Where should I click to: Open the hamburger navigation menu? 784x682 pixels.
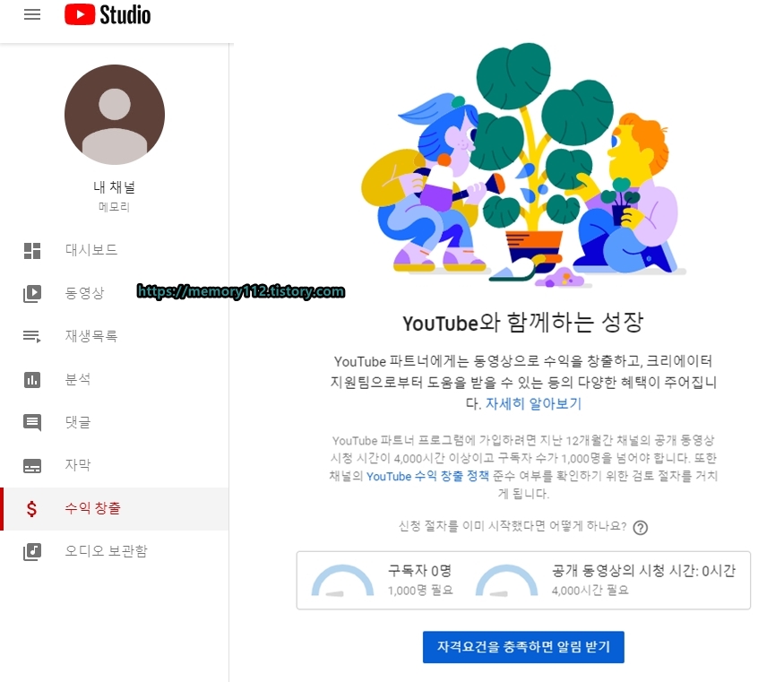(x=32, y=14)
